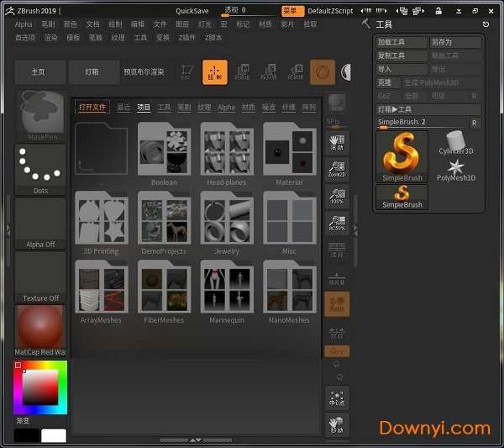Screen dimensions: 504x448
Task: Expand the 打箱▶工具 lightbox tools section
Action: pos(428,110)
